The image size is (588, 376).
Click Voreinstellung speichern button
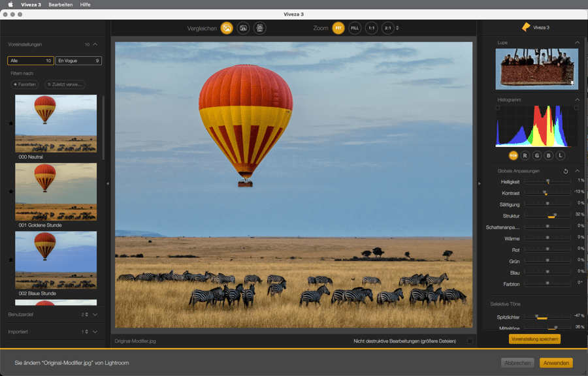(x=534, y=339)
